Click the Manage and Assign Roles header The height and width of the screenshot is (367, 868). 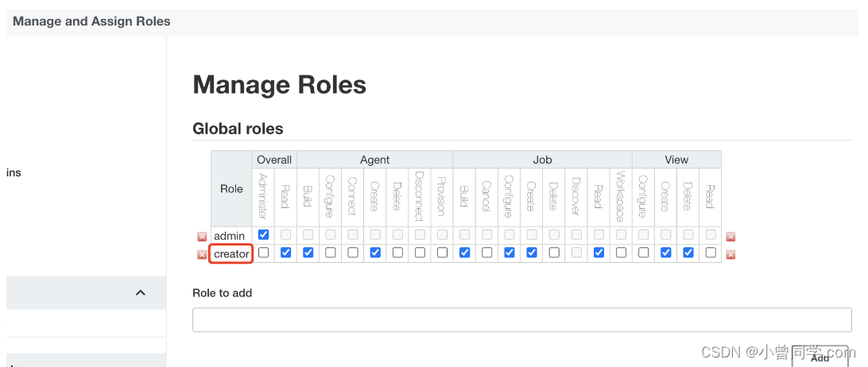point(91,21)
